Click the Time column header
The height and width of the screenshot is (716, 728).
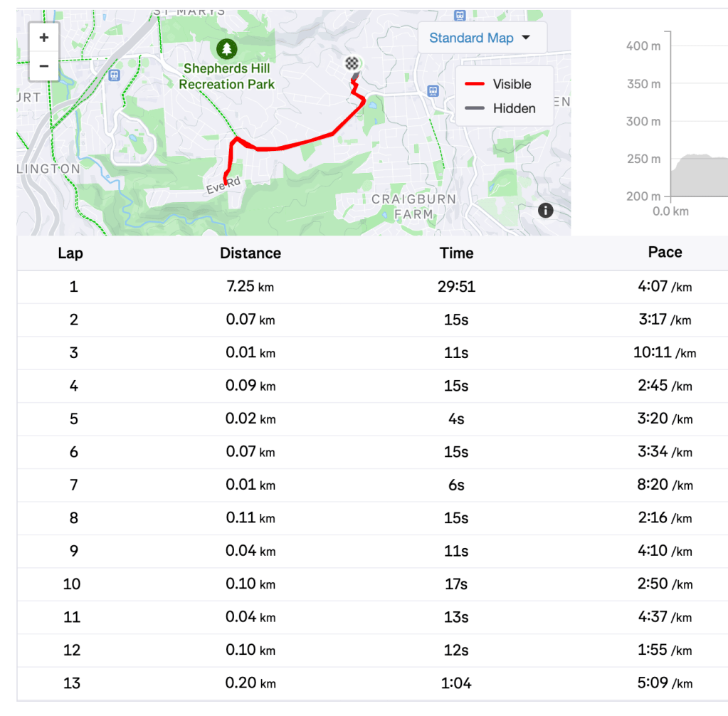pyautogui.click(x=456, y=253)
